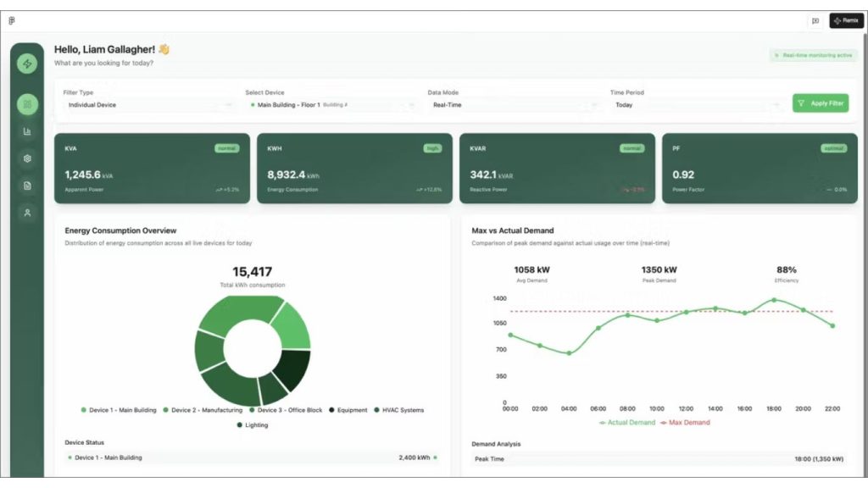Open the dashboard grid icon in sidebar

(x=27, y=104)
